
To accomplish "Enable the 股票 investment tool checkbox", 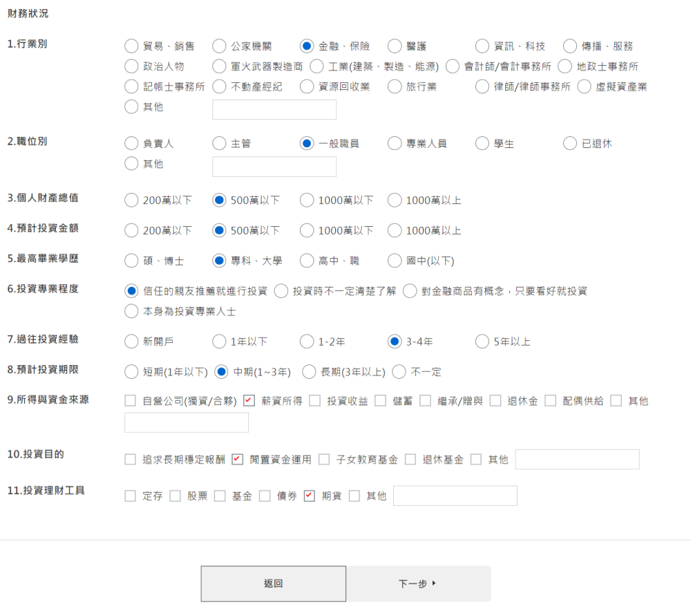I will [x=175, y=496].
